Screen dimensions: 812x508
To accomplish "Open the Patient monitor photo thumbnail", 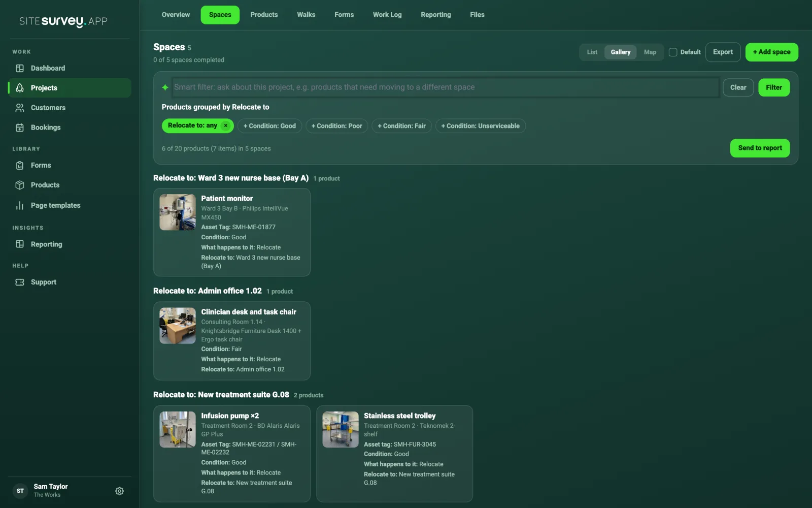I will [178, 212].
